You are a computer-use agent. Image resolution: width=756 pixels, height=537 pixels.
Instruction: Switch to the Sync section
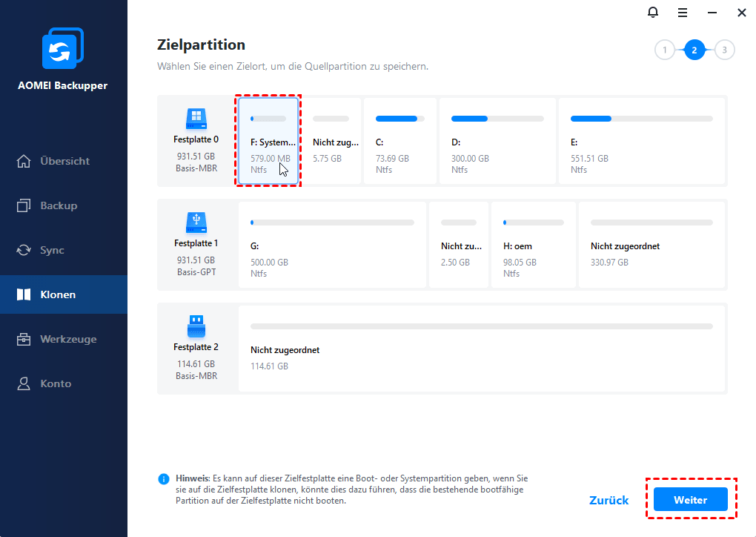tap(52, 250)
